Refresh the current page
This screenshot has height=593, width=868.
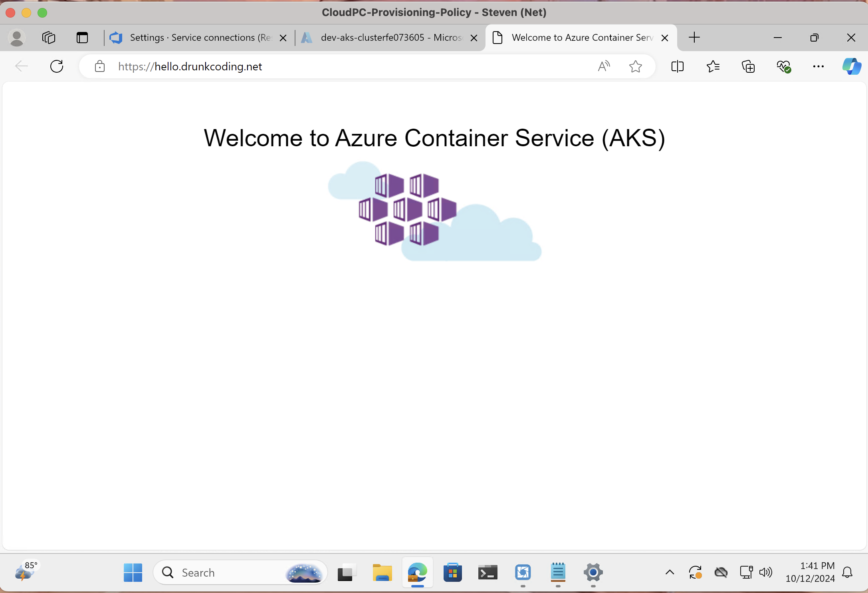(x=57, y=66)
